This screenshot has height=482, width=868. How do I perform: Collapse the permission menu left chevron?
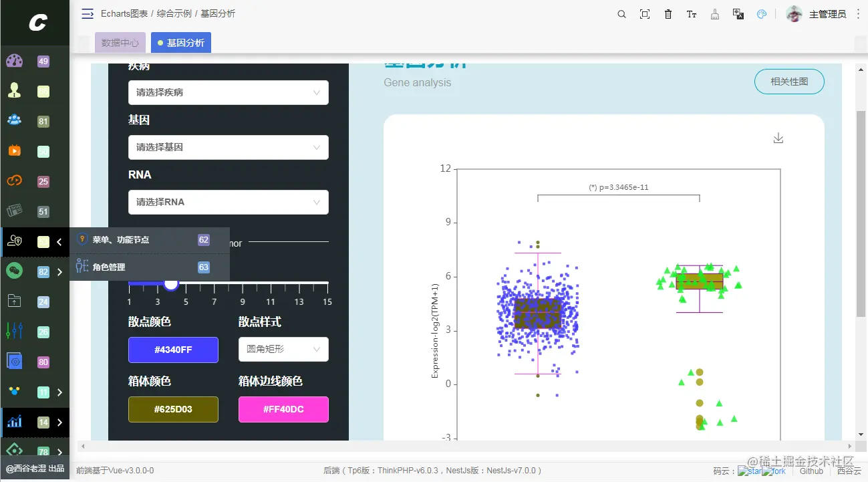click(59, 242)
